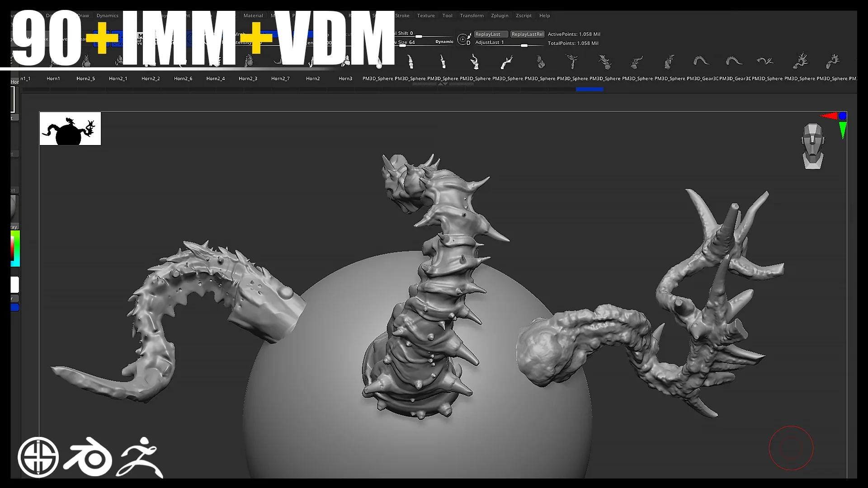Pick the white branching antler brush icon
Viewport: 868px width, 488px height.
(x=507, y=61)
